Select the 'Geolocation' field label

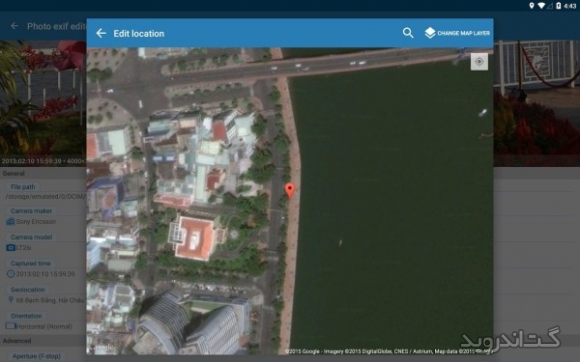28,290
